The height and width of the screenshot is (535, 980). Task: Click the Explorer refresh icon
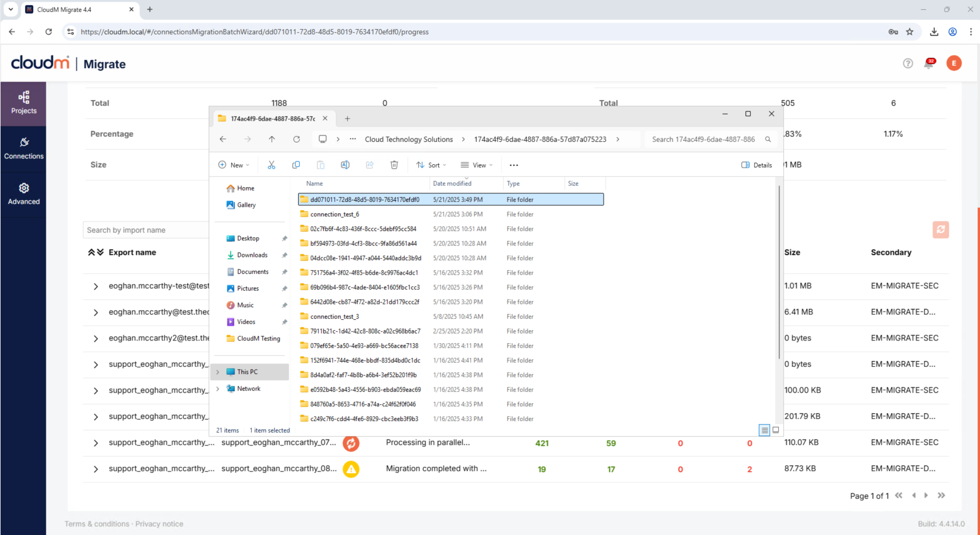pyautogui.click(x=296, y=139)
